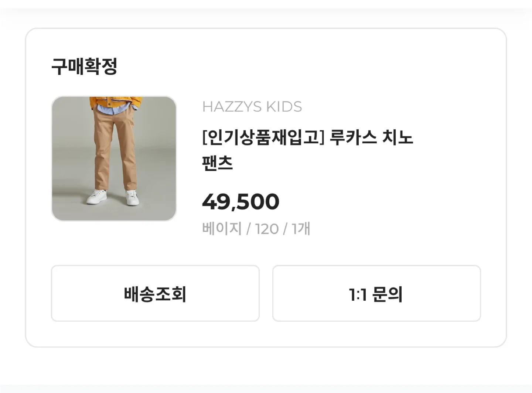532x393 pixels.
Task: Open the 1:1 문의 inquiry button
Action: 376,294
